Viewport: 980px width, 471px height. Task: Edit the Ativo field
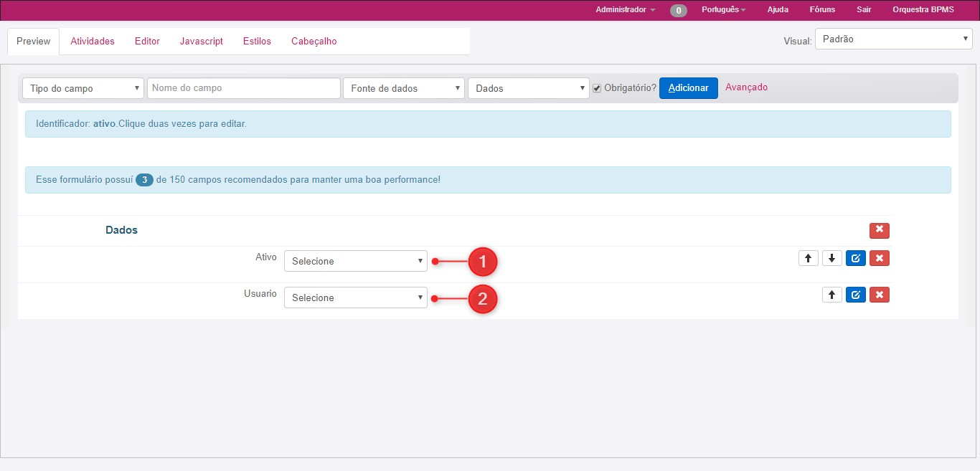pyautogui.click(x=856, y=258)
